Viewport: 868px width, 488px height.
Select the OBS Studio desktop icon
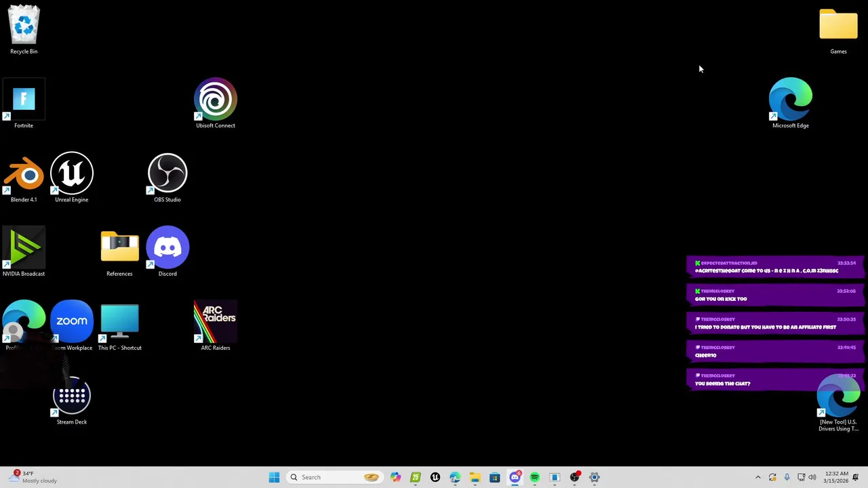click(167, 178)
